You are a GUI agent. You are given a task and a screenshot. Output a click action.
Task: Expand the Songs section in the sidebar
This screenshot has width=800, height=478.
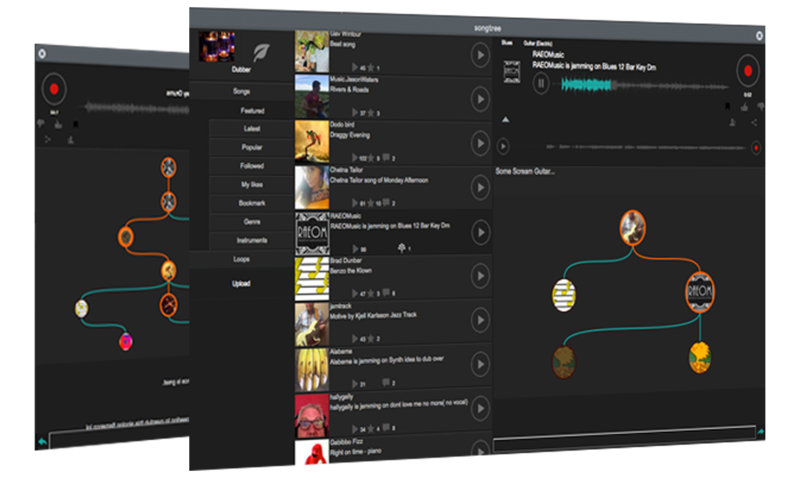coord(241,91)
